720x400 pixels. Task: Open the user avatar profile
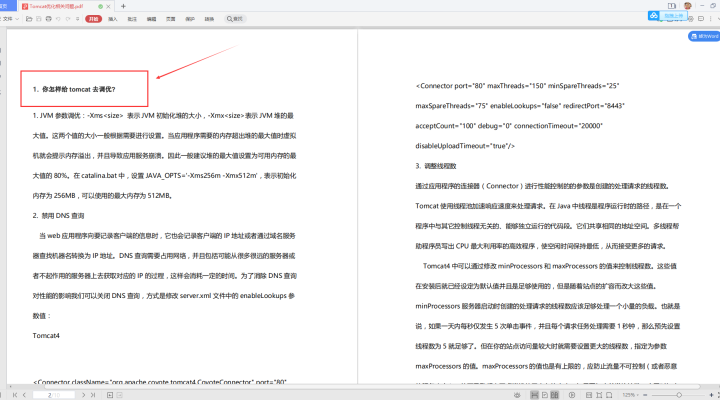pyautogui.click(x=687, y=6)
